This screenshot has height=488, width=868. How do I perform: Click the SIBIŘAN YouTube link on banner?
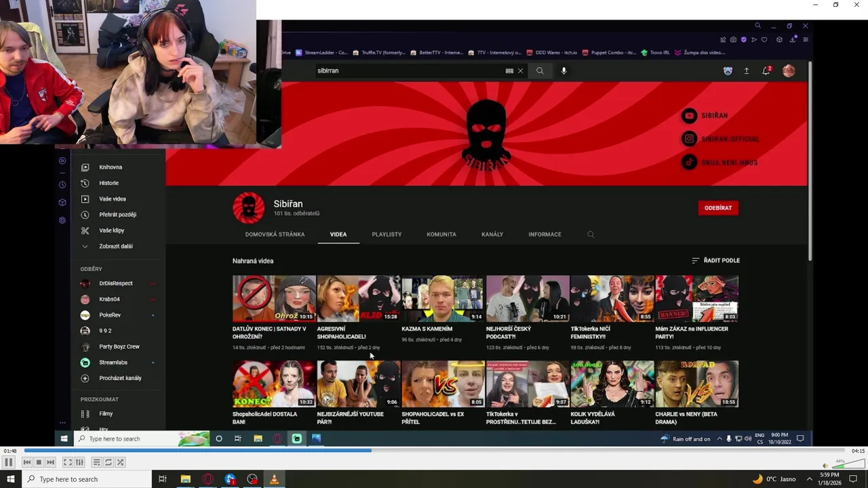(705, 116)
